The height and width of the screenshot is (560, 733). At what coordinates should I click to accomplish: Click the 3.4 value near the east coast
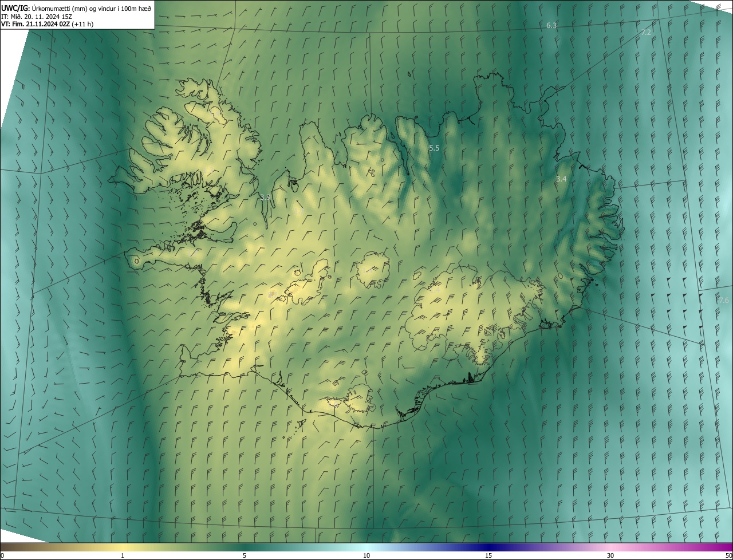[x=561, y=179]
